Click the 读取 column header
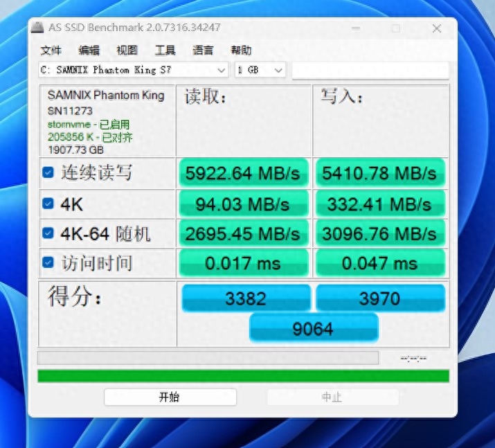Screen dimensions: 495x448 point(206,96)
